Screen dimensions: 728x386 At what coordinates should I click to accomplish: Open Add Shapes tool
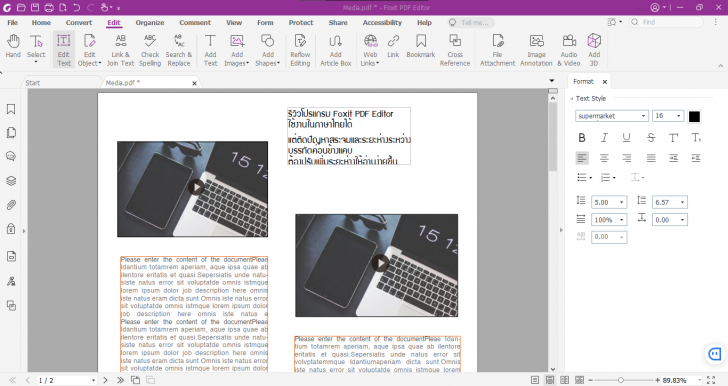[267, 49]
